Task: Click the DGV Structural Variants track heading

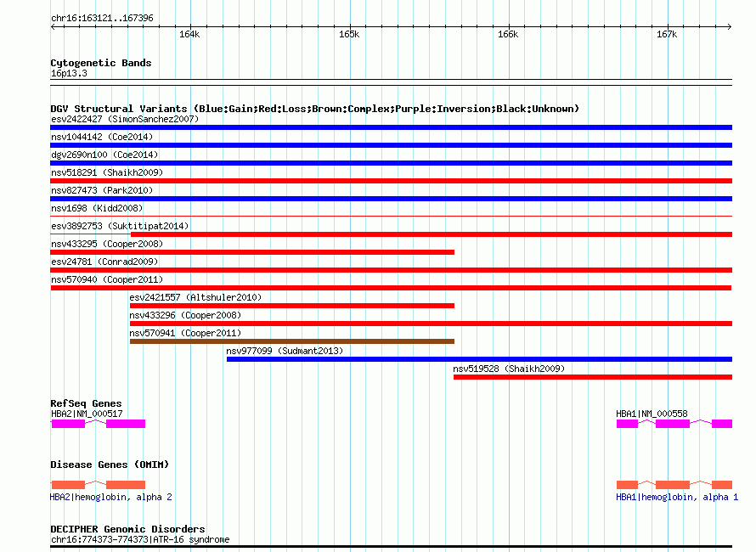Action: coord(314,109)
